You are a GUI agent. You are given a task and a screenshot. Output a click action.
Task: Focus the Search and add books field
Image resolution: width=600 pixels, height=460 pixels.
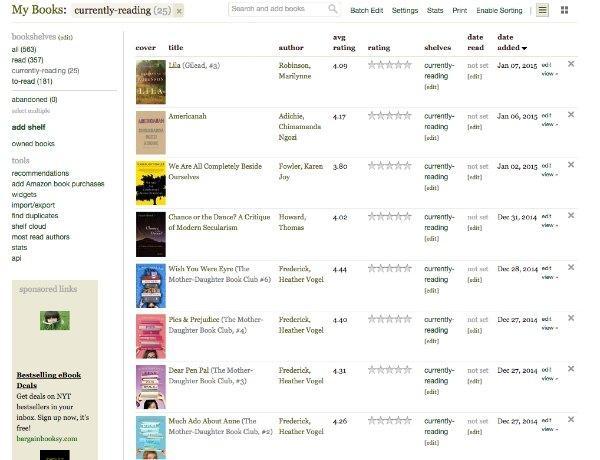pos(277,9)
